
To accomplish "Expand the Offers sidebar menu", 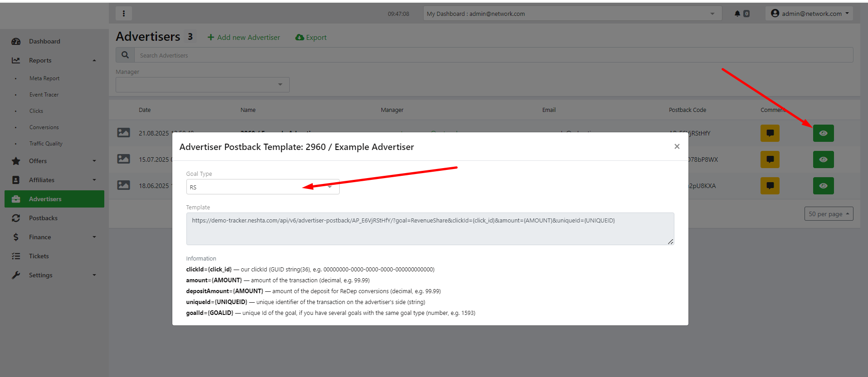I will click(54, 161).
